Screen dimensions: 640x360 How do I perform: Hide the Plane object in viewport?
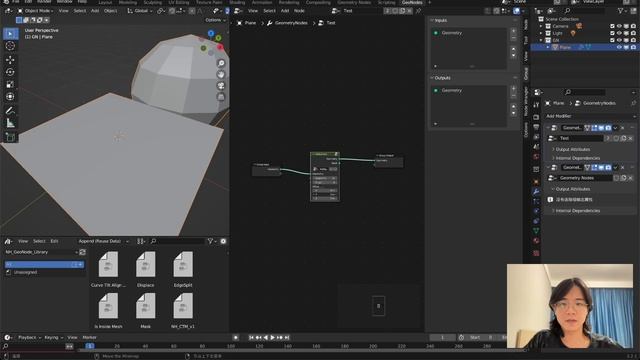(x=619, y=47)
